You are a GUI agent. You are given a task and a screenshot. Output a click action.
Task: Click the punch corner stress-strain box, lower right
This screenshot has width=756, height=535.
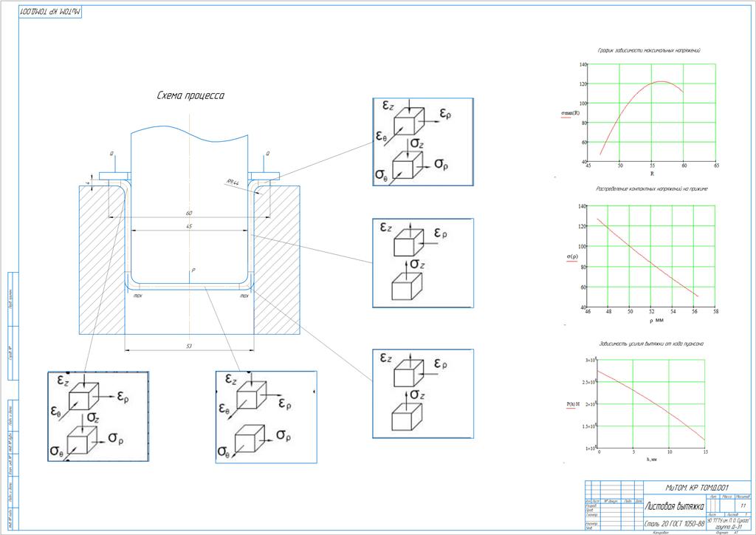[x=423, y=394]
